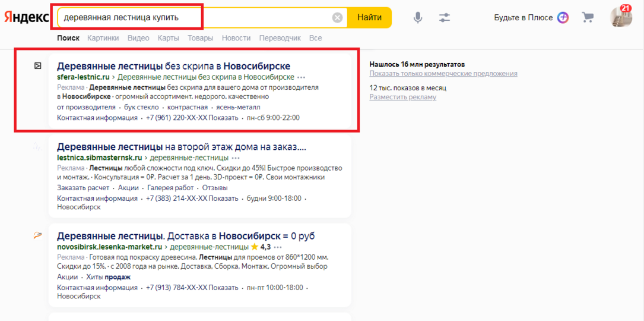Open 'ясень-металл' sitelink
The height and width of the screenshot is (321, 644).
click(x=237, y=108)
